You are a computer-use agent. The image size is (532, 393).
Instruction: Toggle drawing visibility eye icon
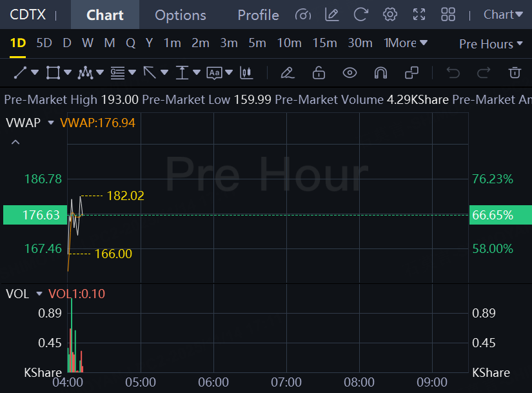pos(350,73)
